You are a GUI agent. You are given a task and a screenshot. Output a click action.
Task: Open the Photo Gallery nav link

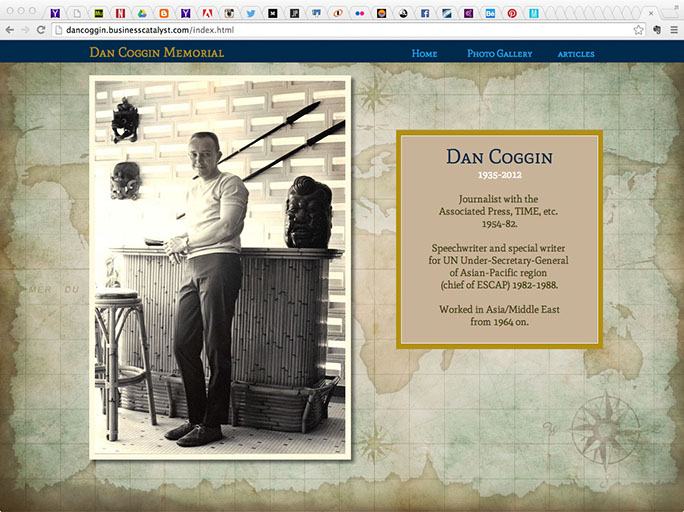coord(499,53)
